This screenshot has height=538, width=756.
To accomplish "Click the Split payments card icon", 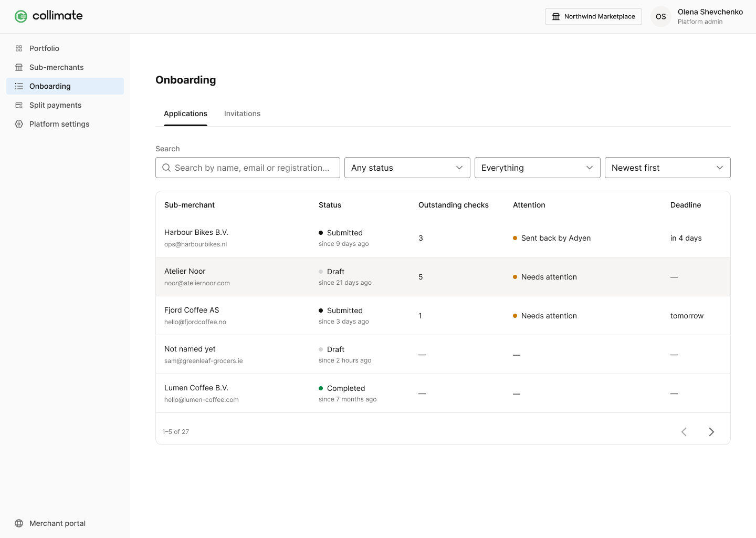I will point(19,105).
